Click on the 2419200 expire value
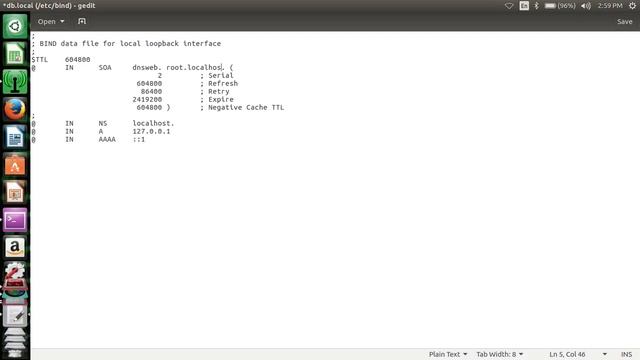This screenshot has width=640, height=360. coord(147,99)
